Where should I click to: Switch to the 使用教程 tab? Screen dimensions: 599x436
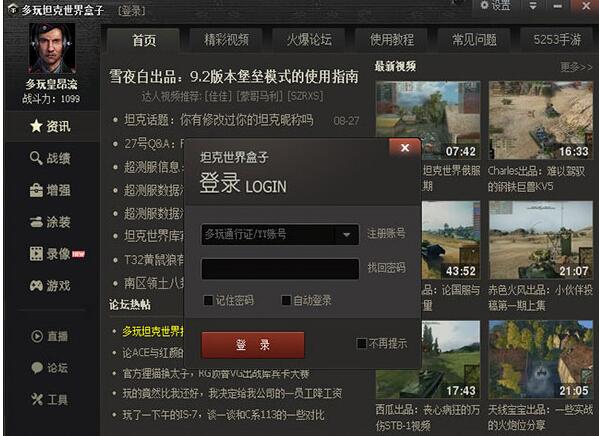pyautogui.click(x=392, y=40)
